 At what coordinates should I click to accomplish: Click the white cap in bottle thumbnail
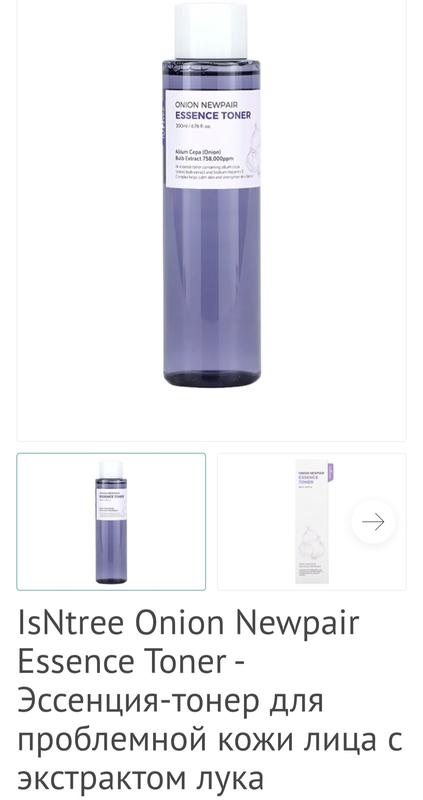tap(111, 469)
